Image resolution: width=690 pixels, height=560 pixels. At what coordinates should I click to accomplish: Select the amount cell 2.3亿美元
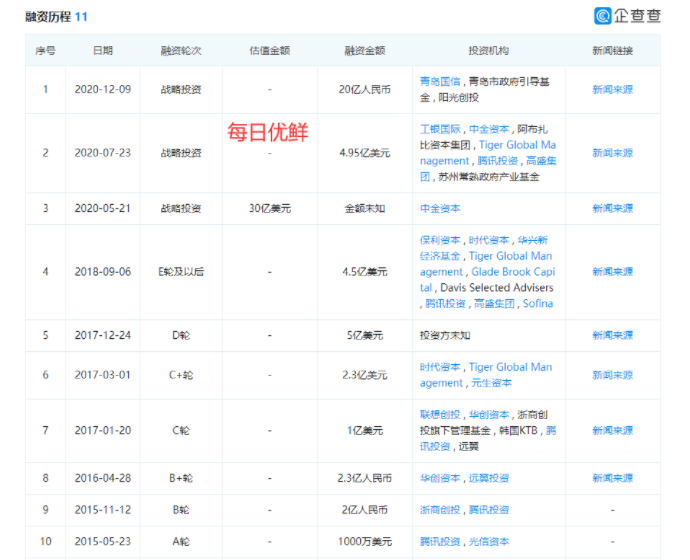[365, 375]
